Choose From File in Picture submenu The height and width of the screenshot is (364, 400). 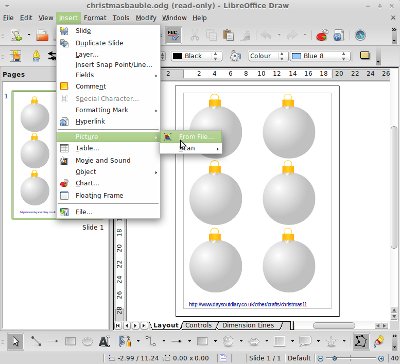[x=191, y=136]
